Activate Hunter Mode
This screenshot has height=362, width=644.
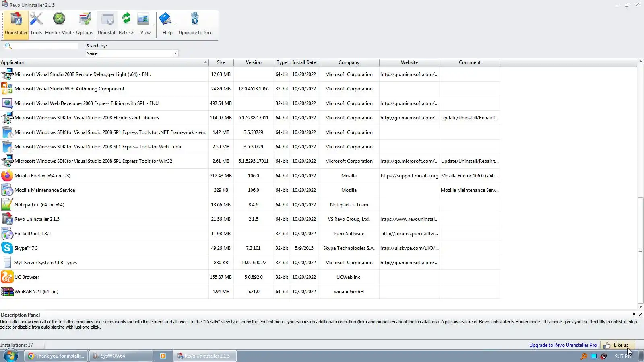(x=59, y=25)
